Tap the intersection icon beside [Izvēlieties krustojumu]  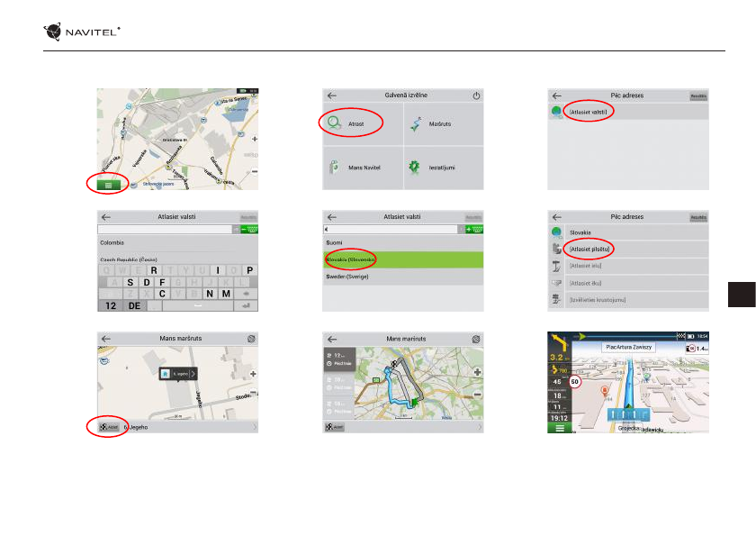(x=556, y=300)
